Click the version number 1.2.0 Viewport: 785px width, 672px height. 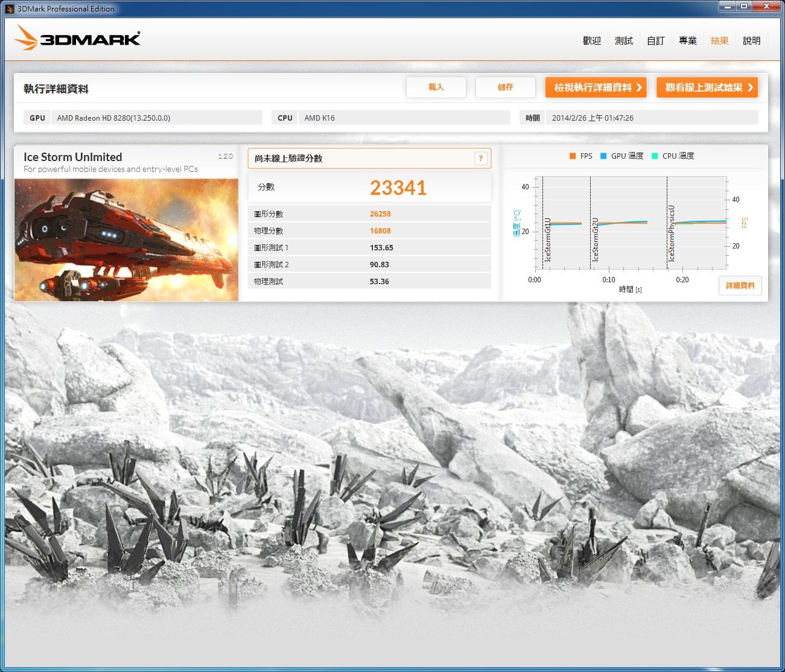(x=225, y=156)
